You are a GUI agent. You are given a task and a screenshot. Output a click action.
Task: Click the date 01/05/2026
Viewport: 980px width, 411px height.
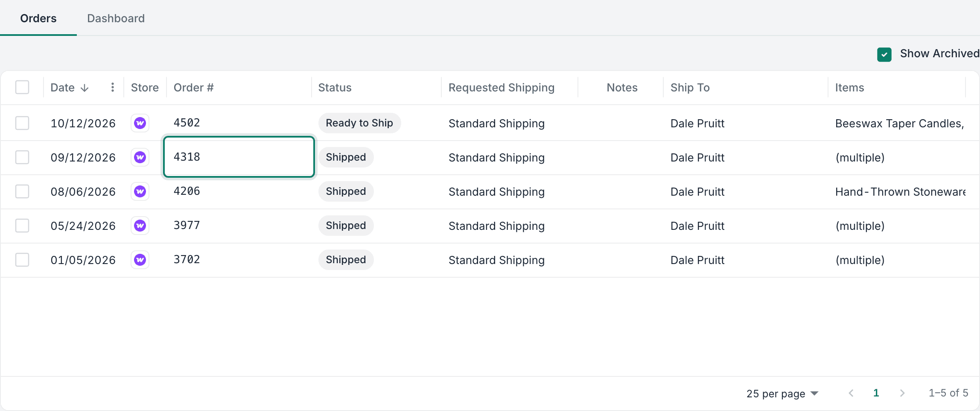(83, 260)
